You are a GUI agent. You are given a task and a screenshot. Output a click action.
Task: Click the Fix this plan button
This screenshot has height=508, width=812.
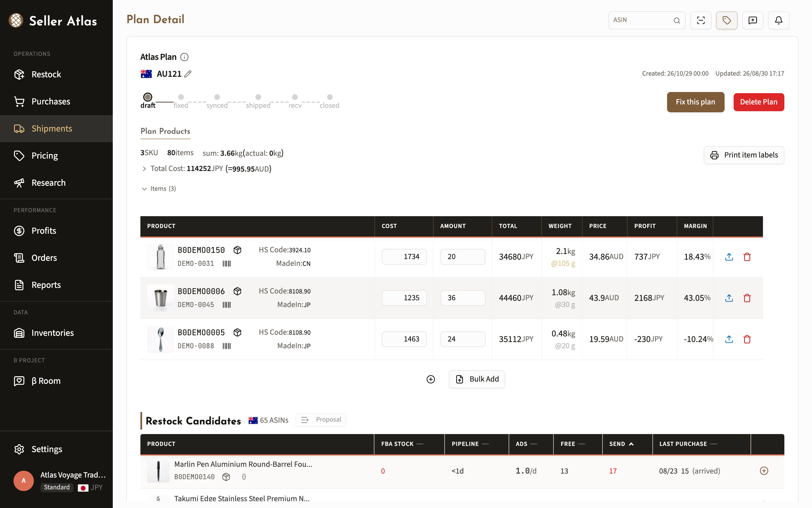(696, 102)
